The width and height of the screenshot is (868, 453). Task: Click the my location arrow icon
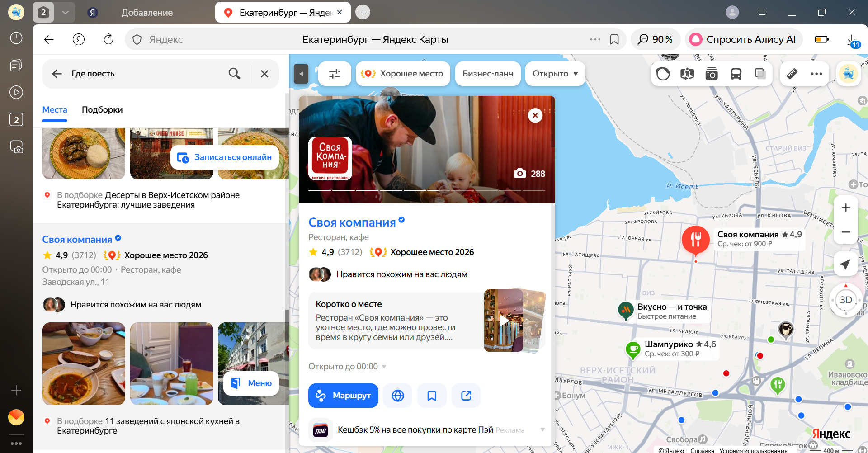tap(845, 264)
